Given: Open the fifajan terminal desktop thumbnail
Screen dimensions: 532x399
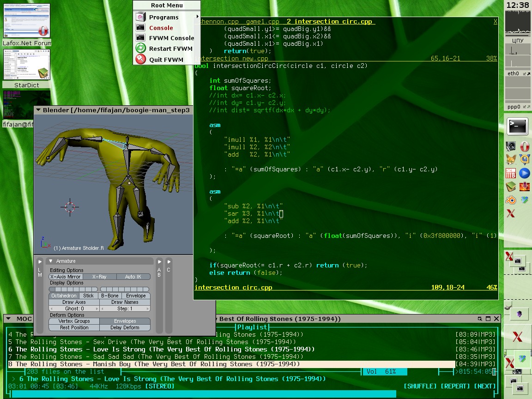Looking at the screenshot, I should coord(18,109).
